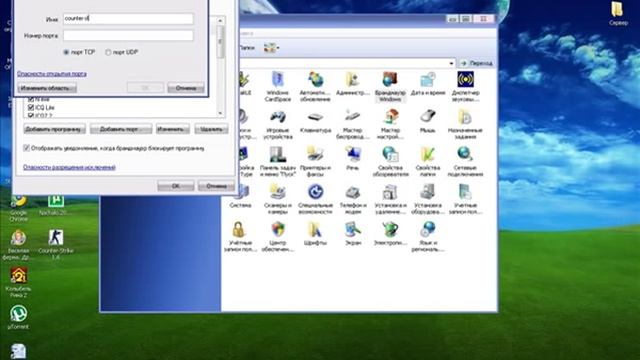Open the Свойства обозревателя icon

point(390,162)
